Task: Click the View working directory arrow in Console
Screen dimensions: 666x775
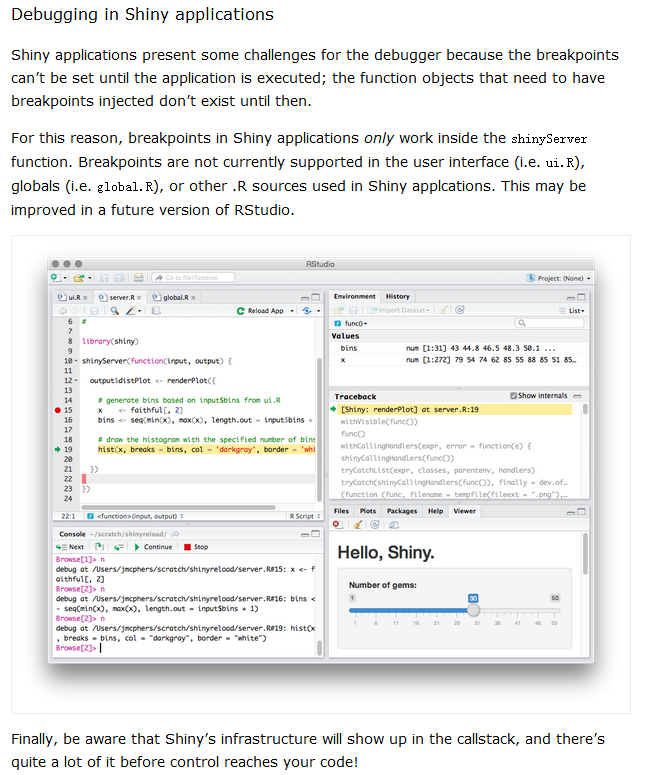Action: click(176, 534)
